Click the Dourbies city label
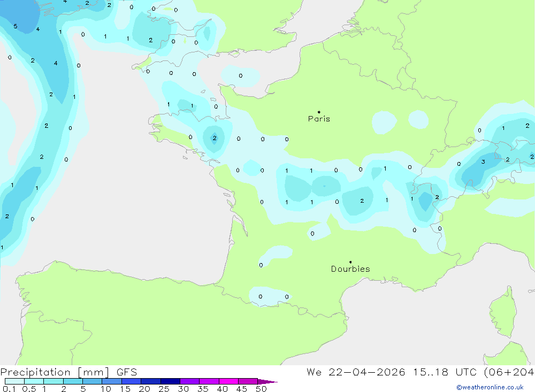Viewport: 535px width, 392px height. click(350, 269)
